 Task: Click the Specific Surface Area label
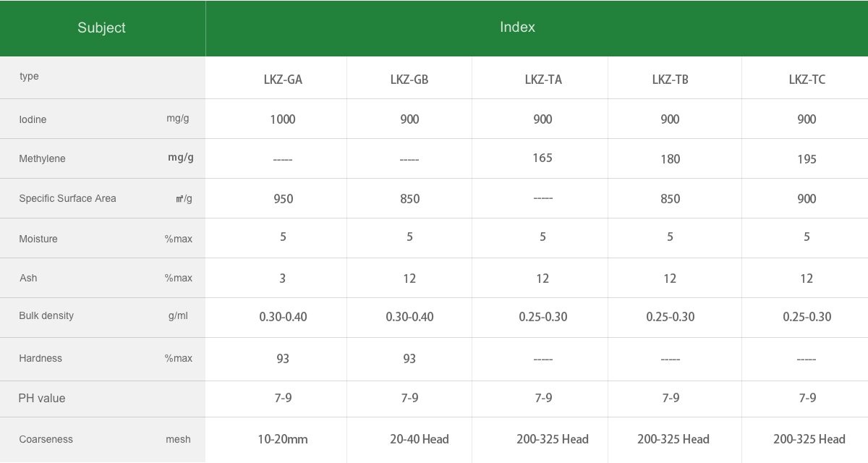point(67,198)
